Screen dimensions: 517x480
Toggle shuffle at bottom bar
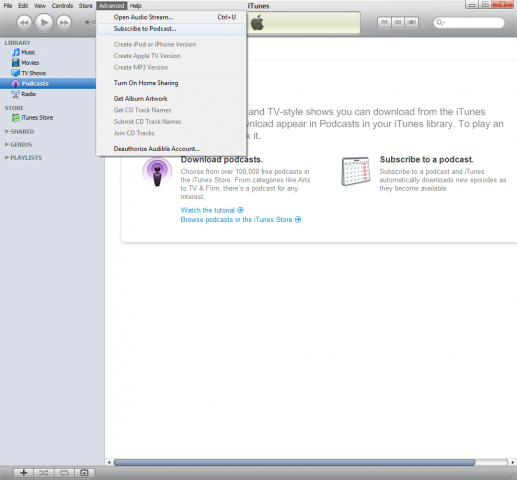click(x=44, y=473)
